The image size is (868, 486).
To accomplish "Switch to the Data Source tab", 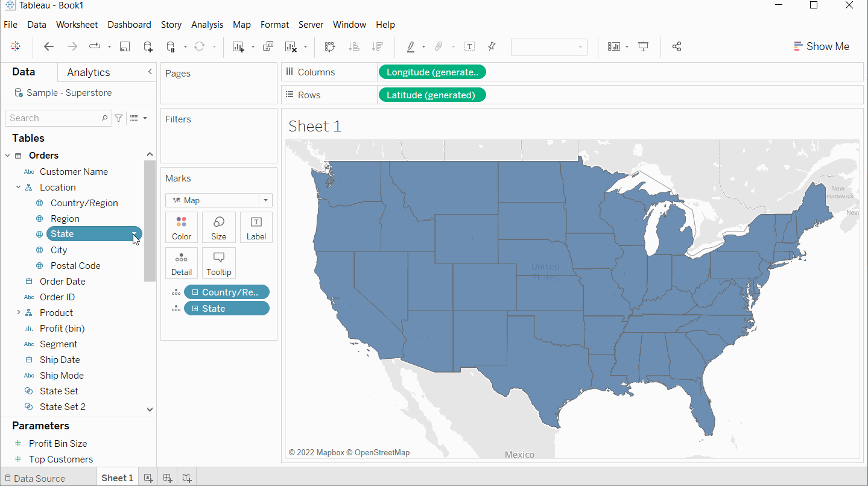I will [x=34, y=478].
